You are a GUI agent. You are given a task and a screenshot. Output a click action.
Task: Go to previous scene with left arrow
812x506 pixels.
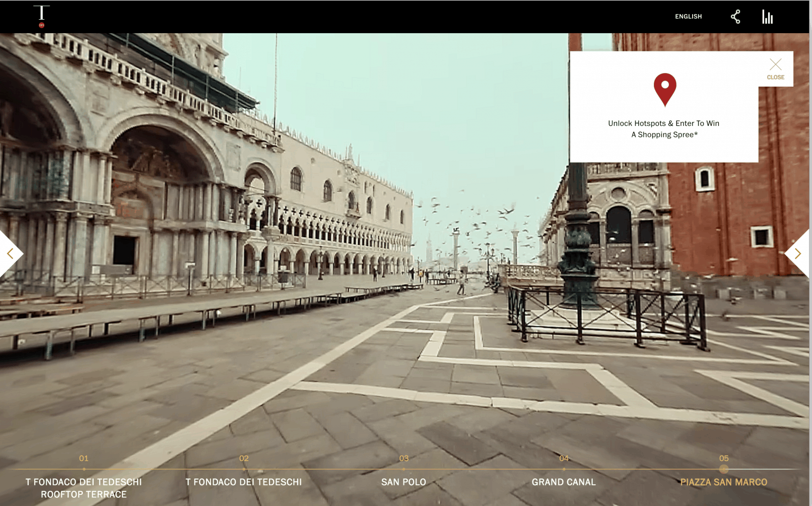[10, 253]
